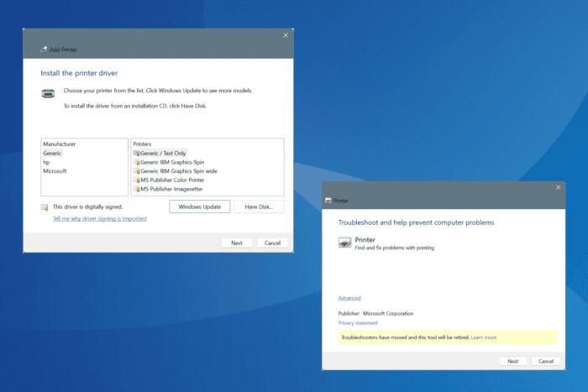
Task: Click the Printers column header
Action: 142,144
